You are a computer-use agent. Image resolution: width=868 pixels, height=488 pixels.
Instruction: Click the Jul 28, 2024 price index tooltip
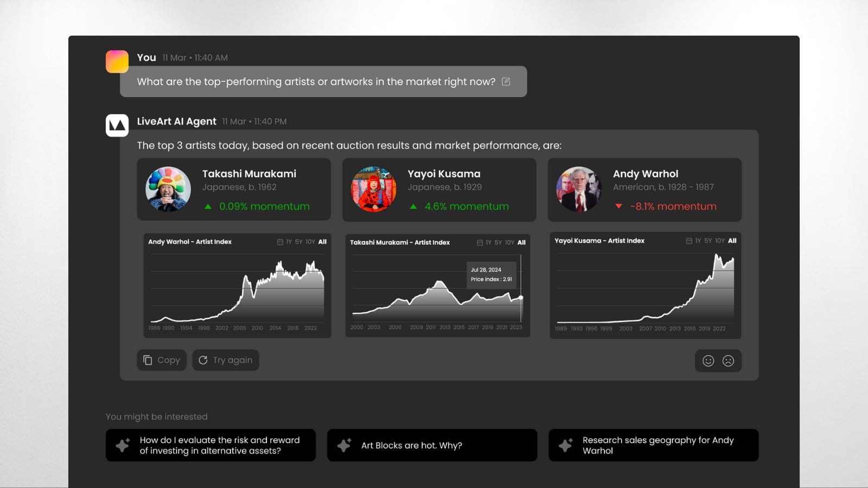point(492,274)
